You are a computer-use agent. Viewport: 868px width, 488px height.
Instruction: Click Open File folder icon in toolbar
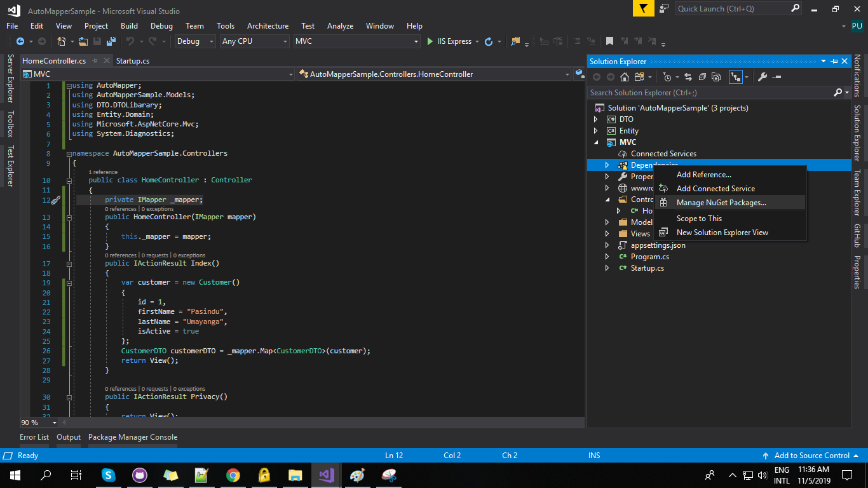point(84,41)
